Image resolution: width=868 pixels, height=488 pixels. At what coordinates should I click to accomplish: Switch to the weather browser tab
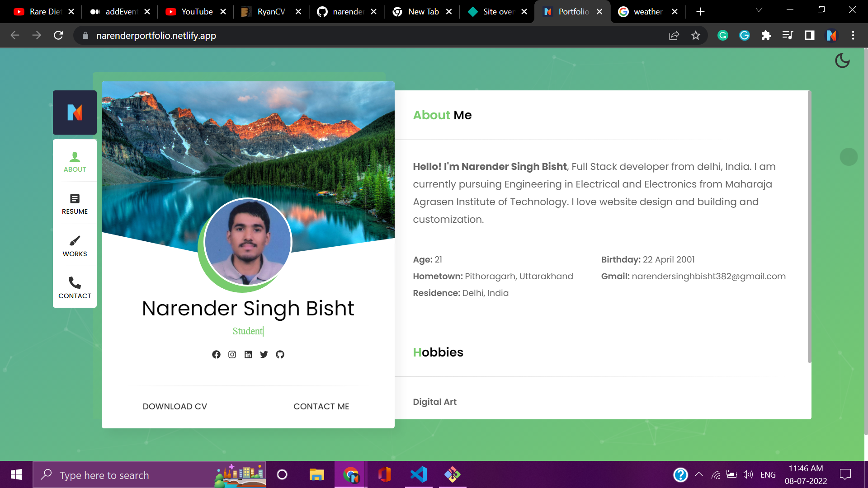click(647, 12)
